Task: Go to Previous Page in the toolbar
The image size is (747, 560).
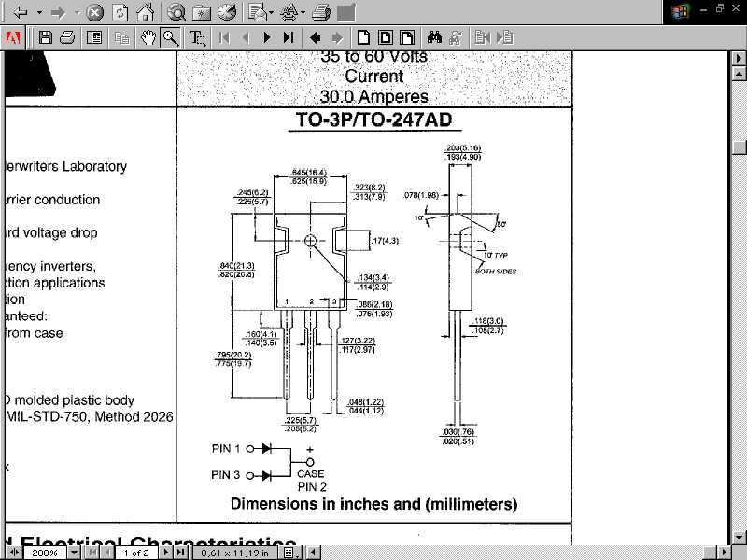Action: click(x=246, y=37)
